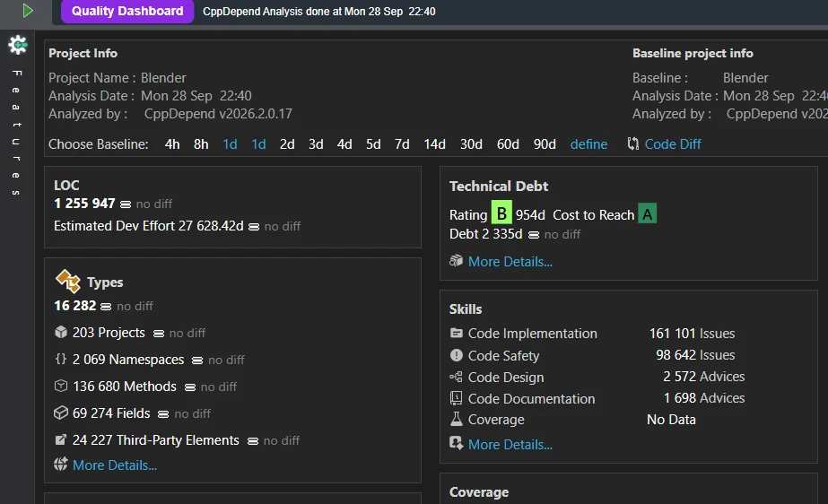Click the Coverage No Data value
This screenshot has width=828, height=504.
point(671,420)
